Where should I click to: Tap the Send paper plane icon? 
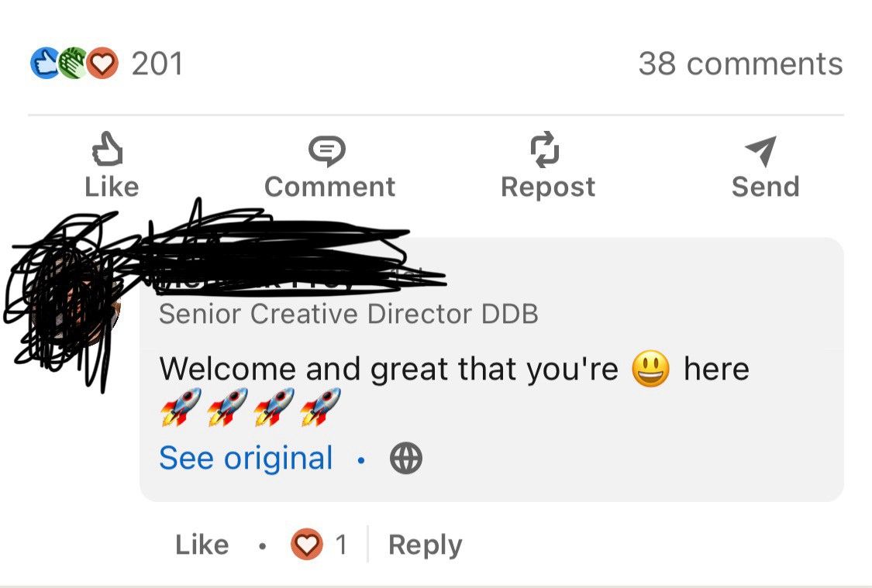point(761,151)
